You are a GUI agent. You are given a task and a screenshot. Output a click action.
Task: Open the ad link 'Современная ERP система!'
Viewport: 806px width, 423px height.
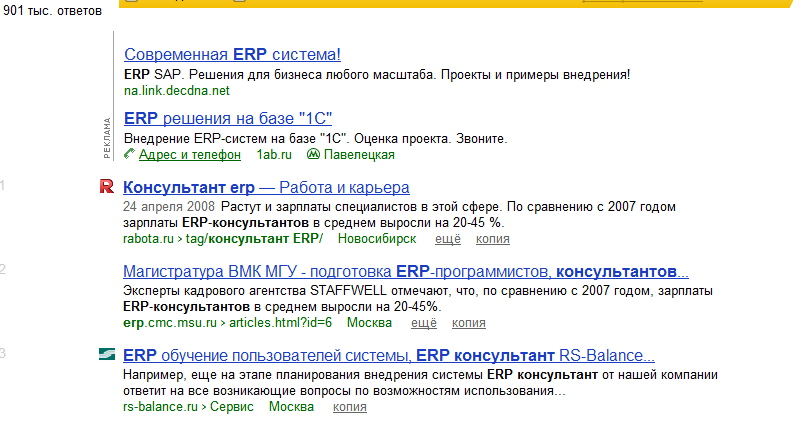tap(232, 54)
